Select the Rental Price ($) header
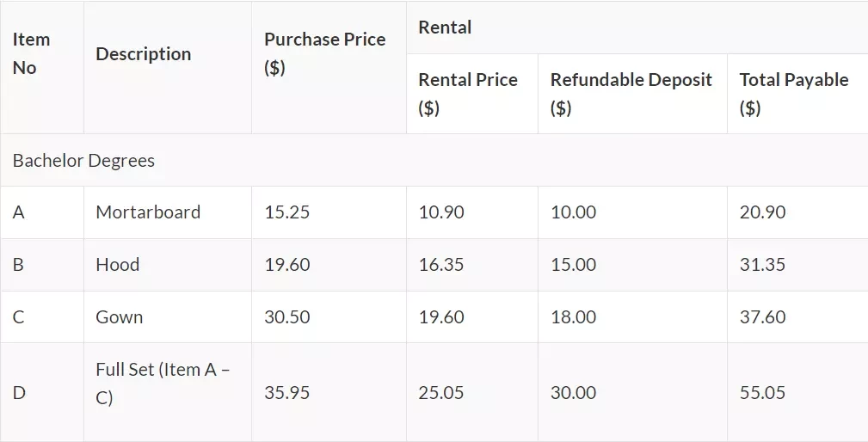868x442 pixels. [472, 94]
